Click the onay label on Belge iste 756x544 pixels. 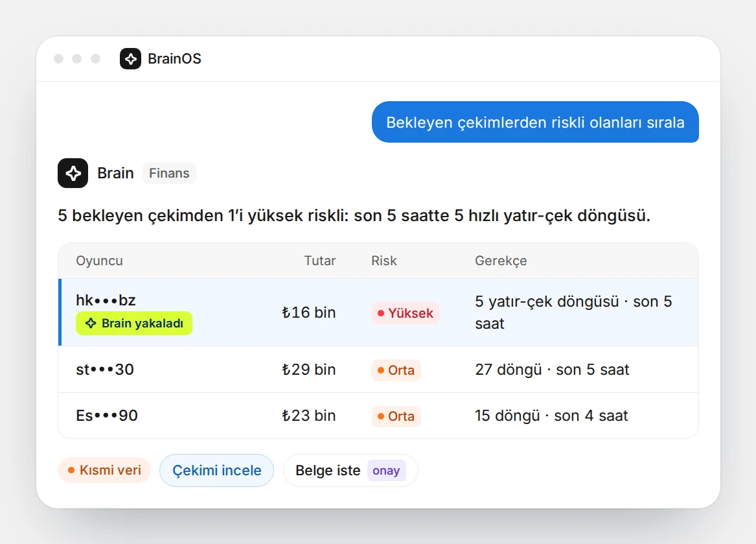[x=386, y=471]
